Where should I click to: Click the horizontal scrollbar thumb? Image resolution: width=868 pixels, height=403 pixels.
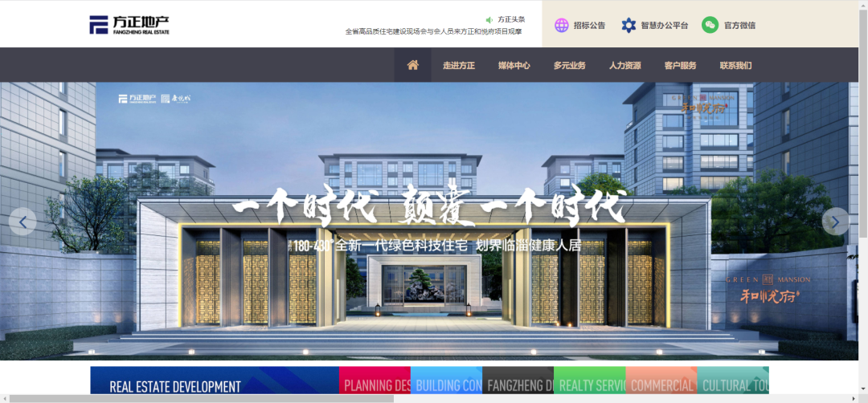[202, 398]
